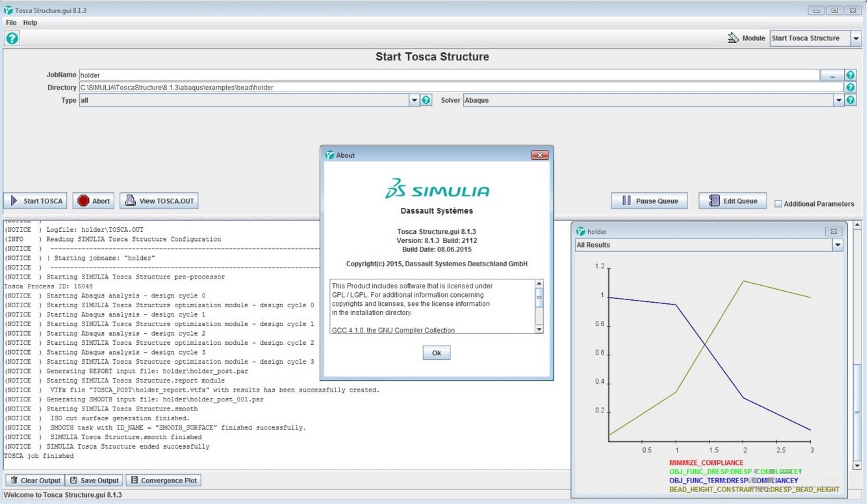Click the help icon next to Solver dropdown
The image size is (868, 504).
point(850,100)
